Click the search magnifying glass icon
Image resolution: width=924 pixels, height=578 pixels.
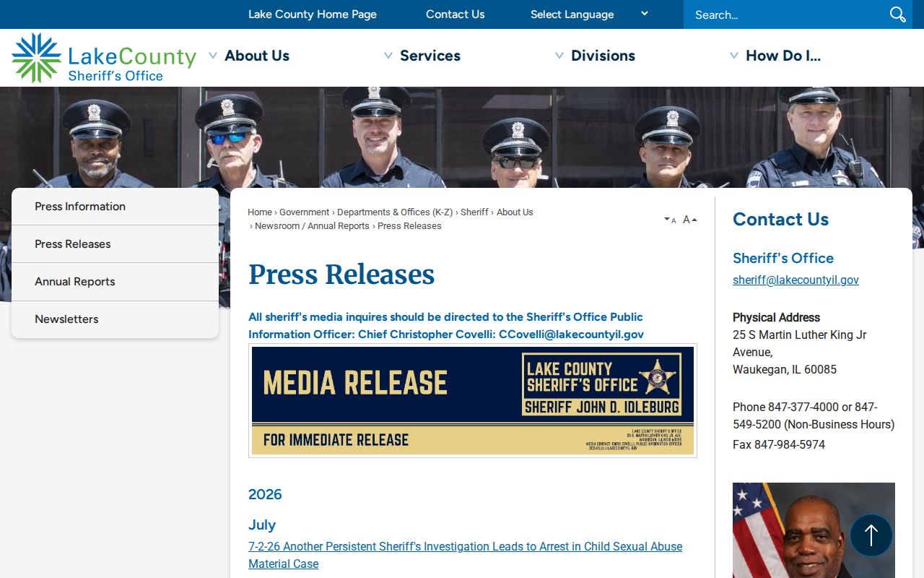click(897, 14)
